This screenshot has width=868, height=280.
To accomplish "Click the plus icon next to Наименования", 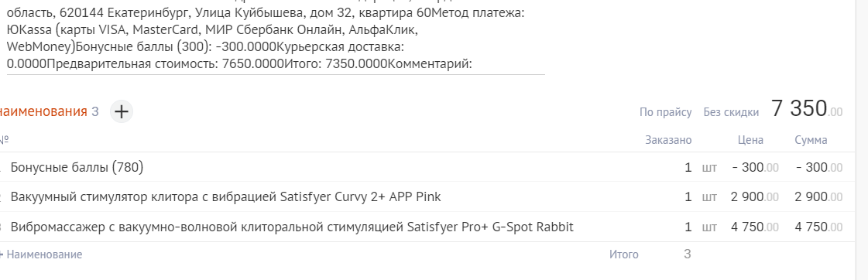I will pos(122,112).
